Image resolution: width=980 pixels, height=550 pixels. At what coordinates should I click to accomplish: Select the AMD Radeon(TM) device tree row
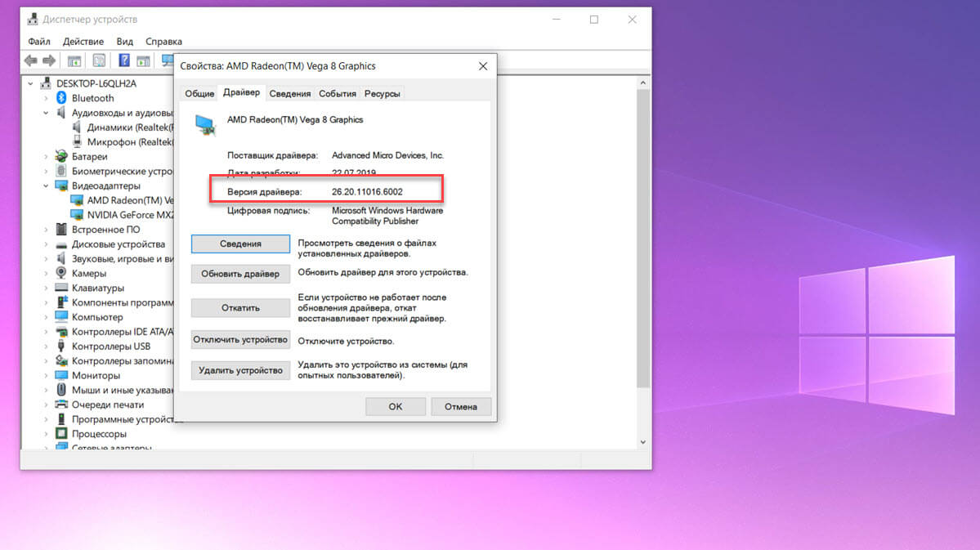pos(122,200)
